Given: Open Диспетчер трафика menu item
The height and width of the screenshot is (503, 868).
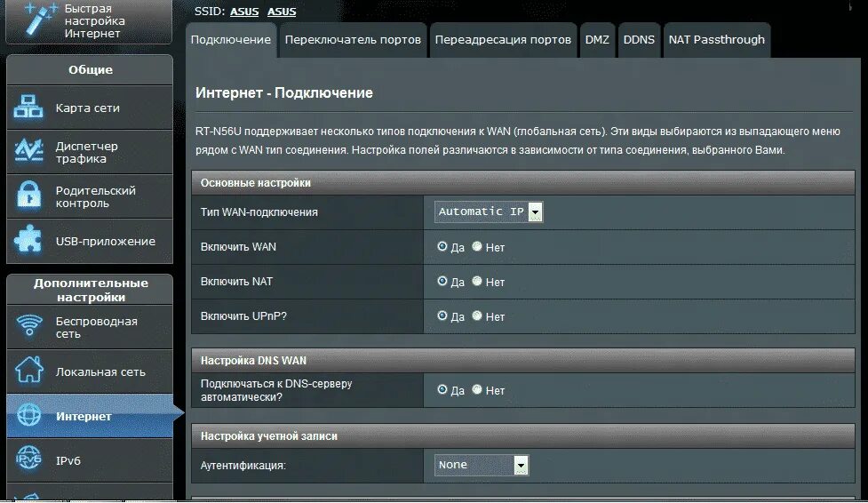Looking at the screenshot, I should [90, 152].
